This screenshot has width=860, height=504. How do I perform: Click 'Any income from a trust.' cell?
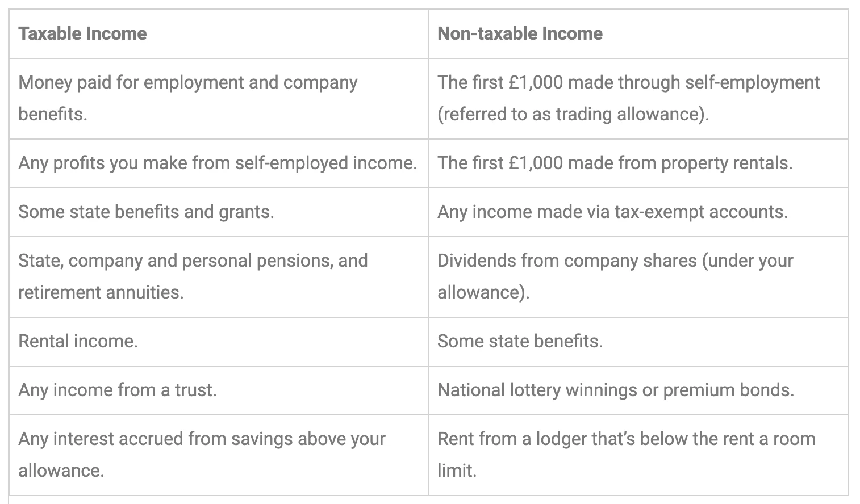click(219, 390)
